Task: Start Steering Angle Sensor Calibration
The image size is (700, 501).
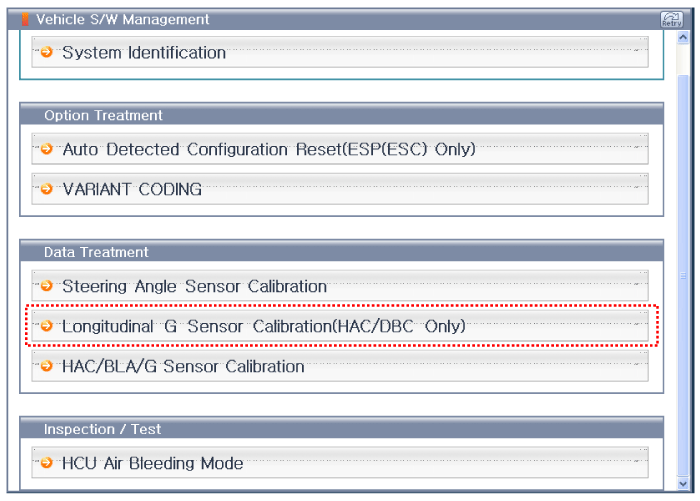Action: tap(194, 286)
